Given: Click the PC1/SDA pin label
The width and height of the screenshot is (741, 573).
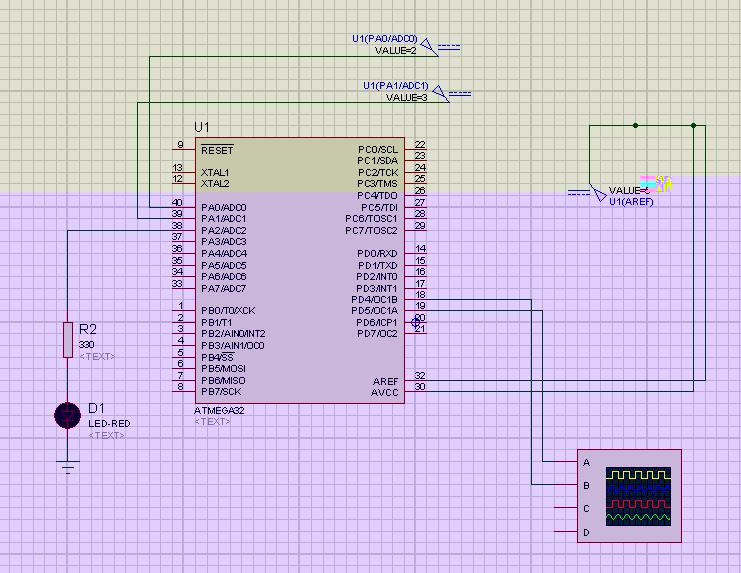Looking at the screenshot, I should coord(378,161).
